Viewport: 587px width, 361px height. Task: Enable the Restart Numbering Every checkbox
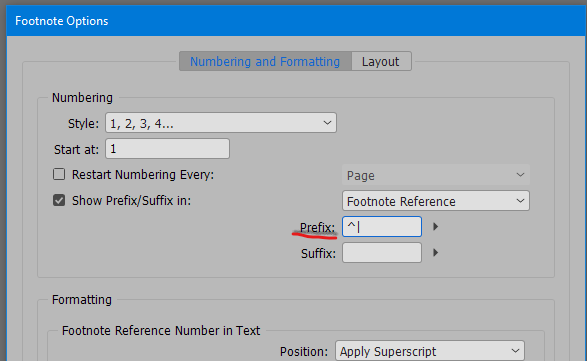click(59, 174)
